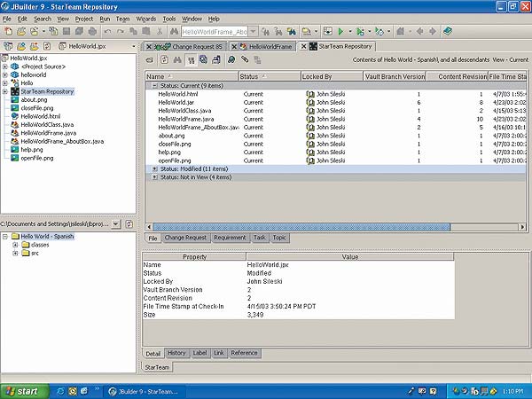Select the HelloWorld.jar row in the list
532x399 pixels.
[x=336, y=102]
